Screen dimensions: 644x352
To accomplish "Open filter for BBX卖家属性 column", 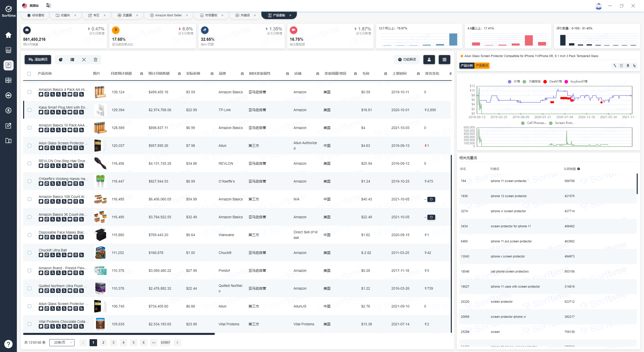I will pos(288,74).
